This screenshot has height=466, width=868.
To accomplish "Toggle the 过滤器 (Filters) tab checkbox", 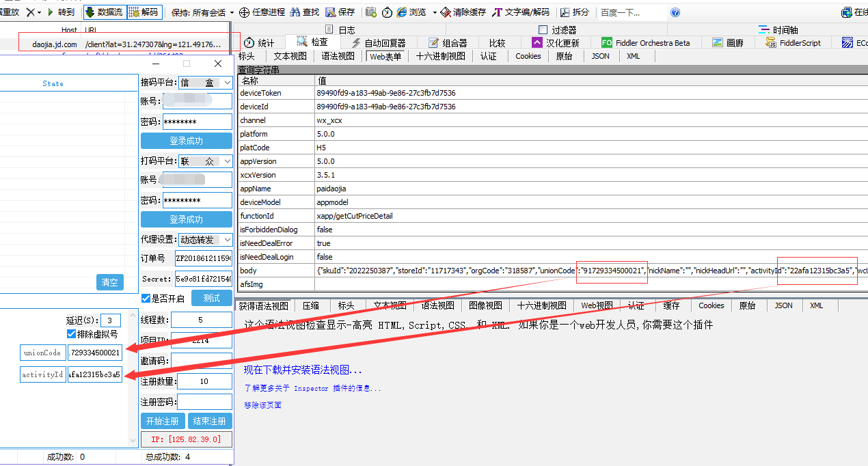I will pos(543,29).
